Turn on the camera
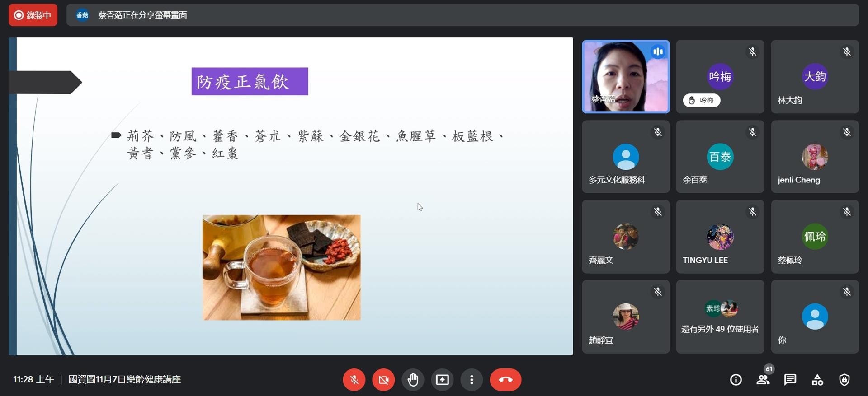The image size is (868, 396). coord(383,380)
